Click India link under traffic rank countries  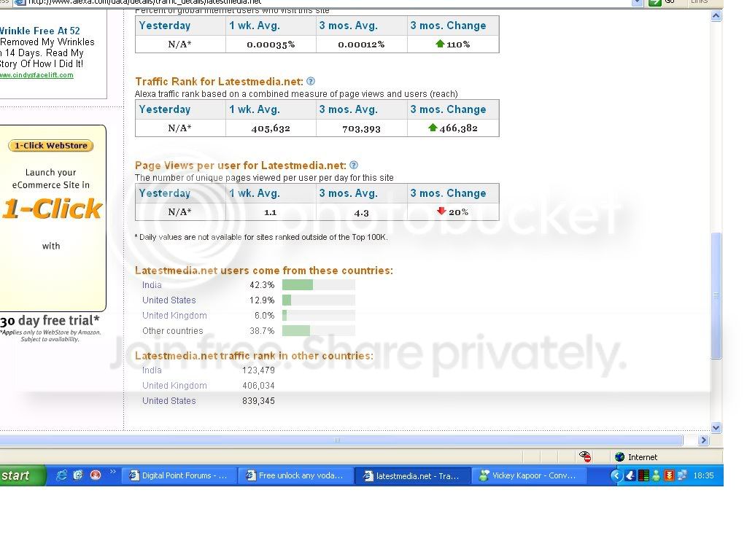[x=152, y=370]
